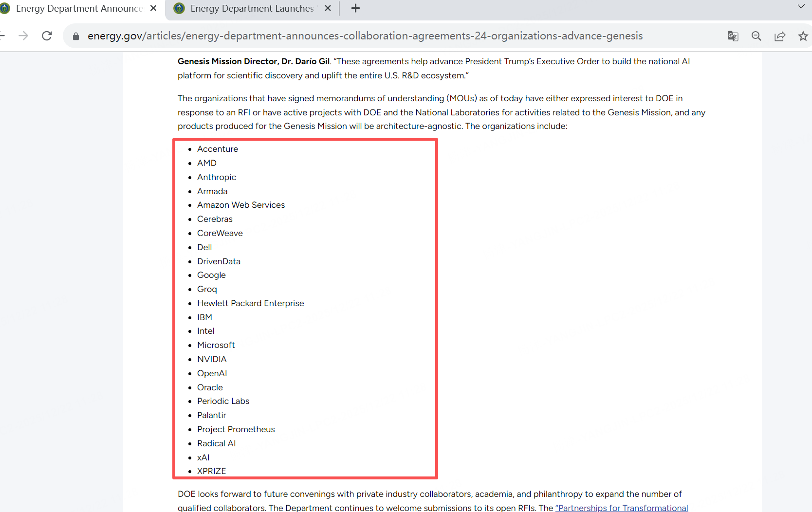
Task: Bookmark this page with the star
Action: (x=803, y=36)
